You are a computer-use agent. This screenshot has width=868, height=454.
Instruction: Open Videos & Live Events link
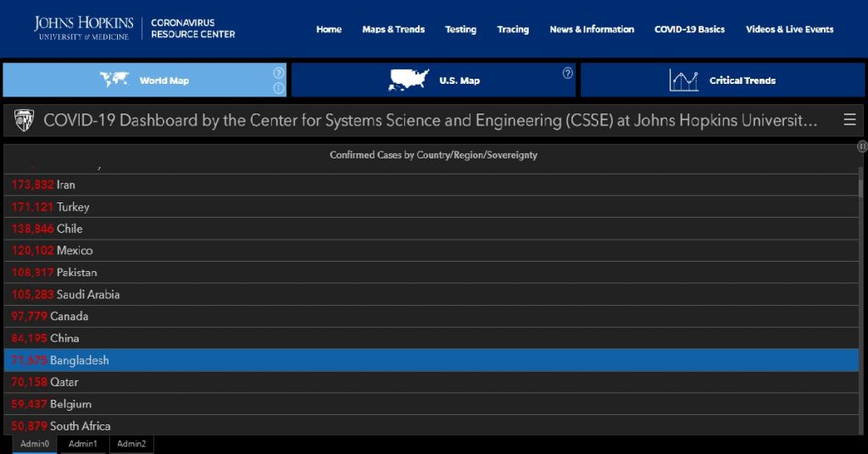[789, 30]
